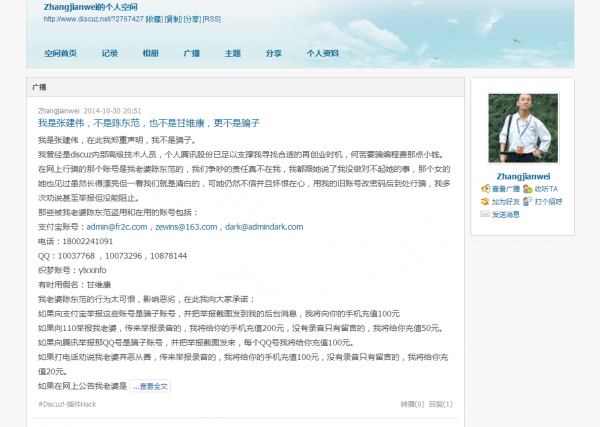Open the 相册 tab

[x=150, y=53]
